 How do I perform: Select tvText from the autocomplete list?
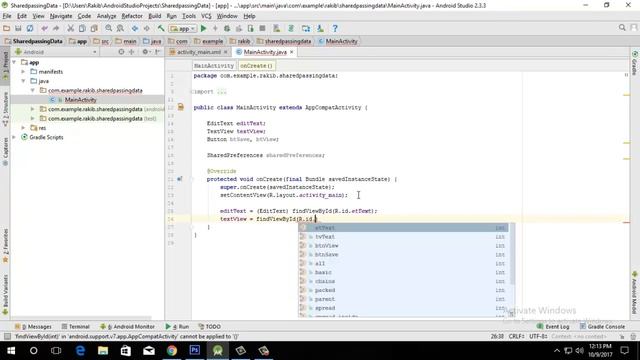[403, 237]
